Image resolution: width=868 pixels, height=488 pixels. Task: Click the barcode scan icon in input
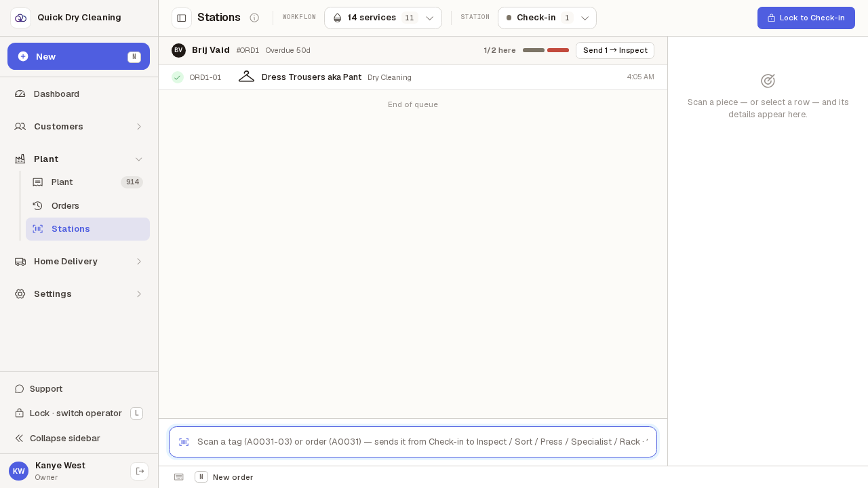coord(184,442)
